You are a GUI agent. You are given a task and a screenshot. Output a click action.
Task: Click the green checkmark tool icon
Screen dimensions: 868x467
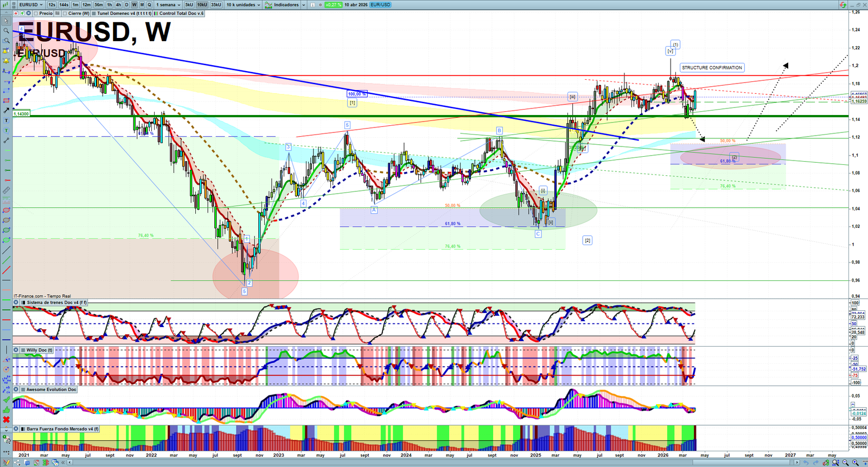pyautogui.click(x=6, y=400)
